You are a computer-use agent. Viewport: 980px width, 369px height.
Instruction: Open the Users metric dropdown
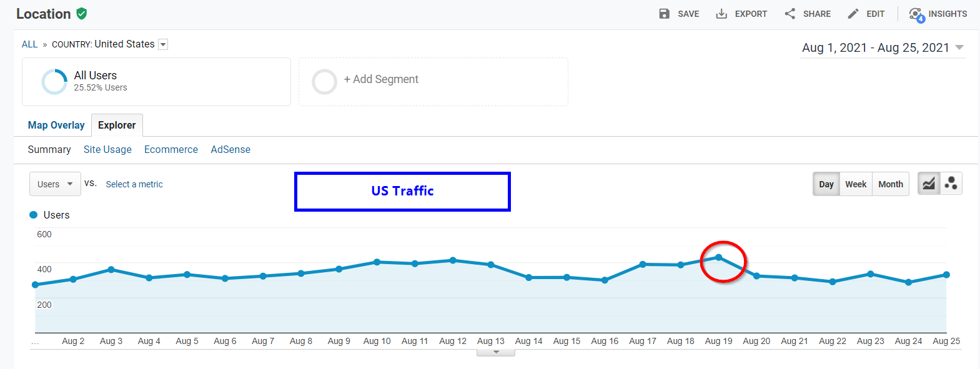click(55, 184)
